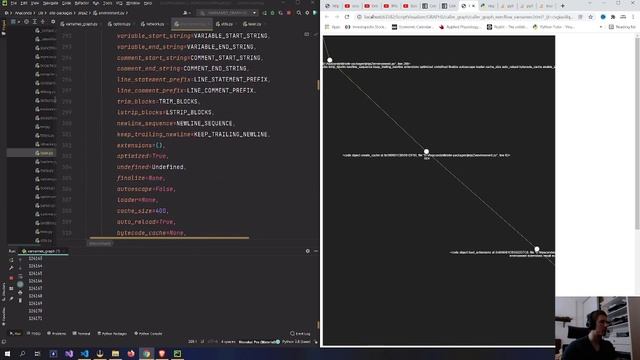
Task: Open the Event Log button
Action: point(300,333)
